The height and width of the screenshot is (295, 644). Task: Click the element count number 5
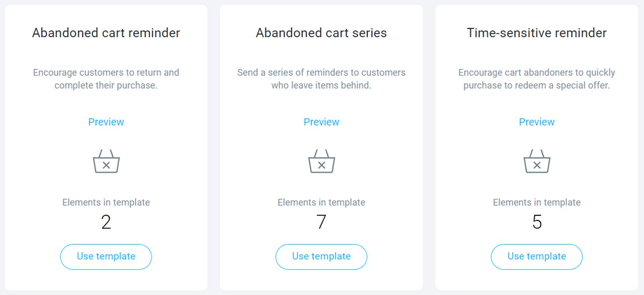537,222
